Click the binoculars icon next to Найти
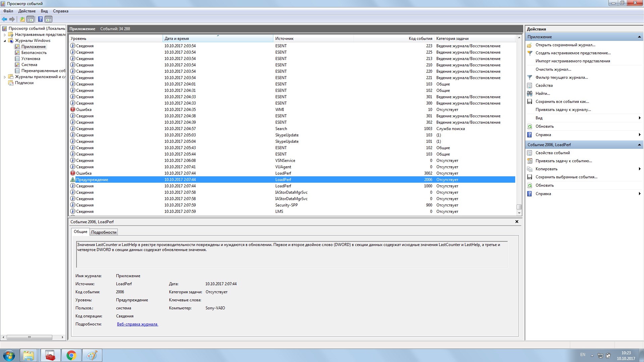Viewport: 644px width, 362px height. pyautogui.click(x=530, y=94)
